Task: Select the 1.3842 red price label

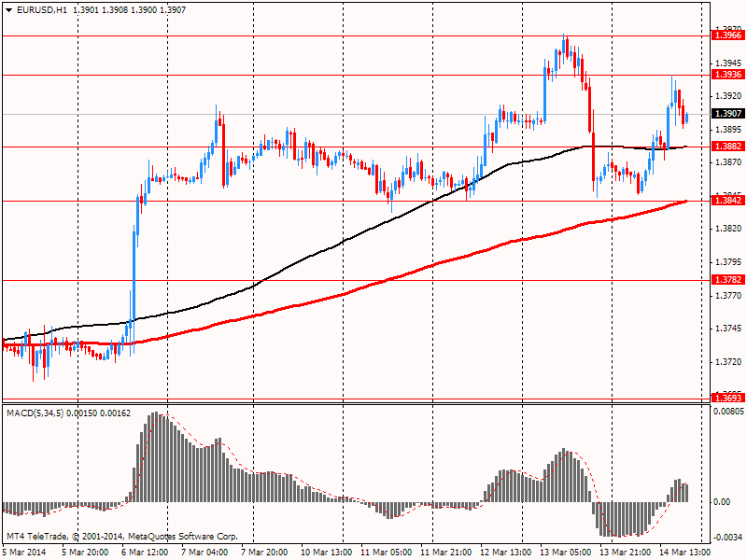Action: [728, 200]
